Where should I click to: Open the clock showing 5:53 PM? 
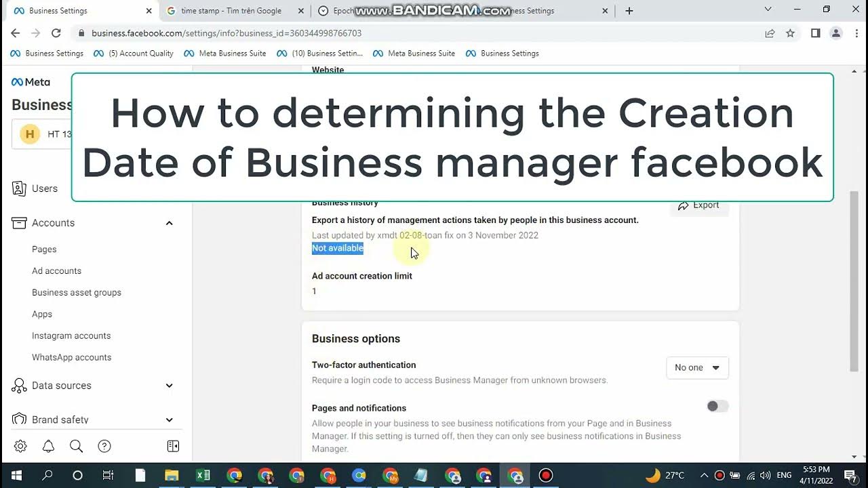(816, 475)
